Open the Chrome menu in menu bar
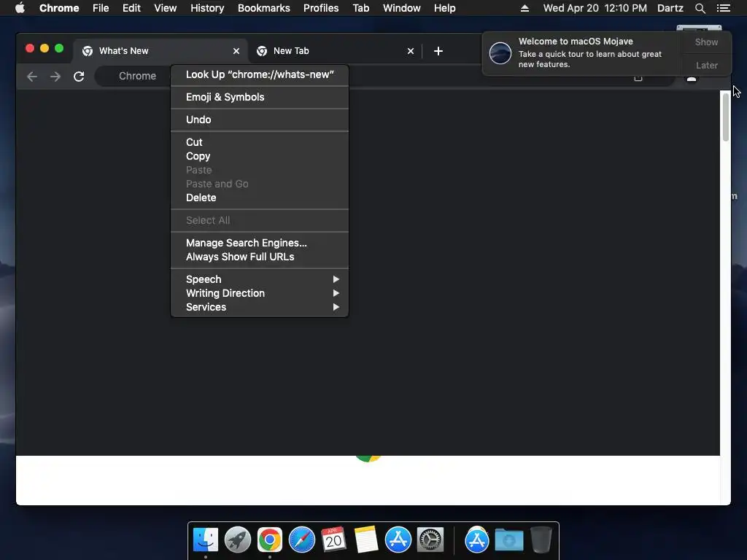This screenshot has height=560, width=747. (x=59, y=8)
